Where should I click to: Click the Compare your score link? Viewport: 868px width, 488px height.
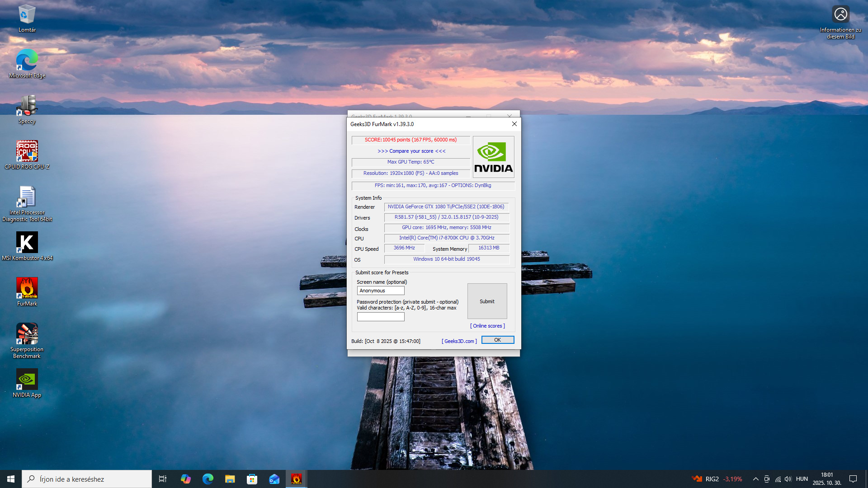pyautogui.click(x=411, y=151)
